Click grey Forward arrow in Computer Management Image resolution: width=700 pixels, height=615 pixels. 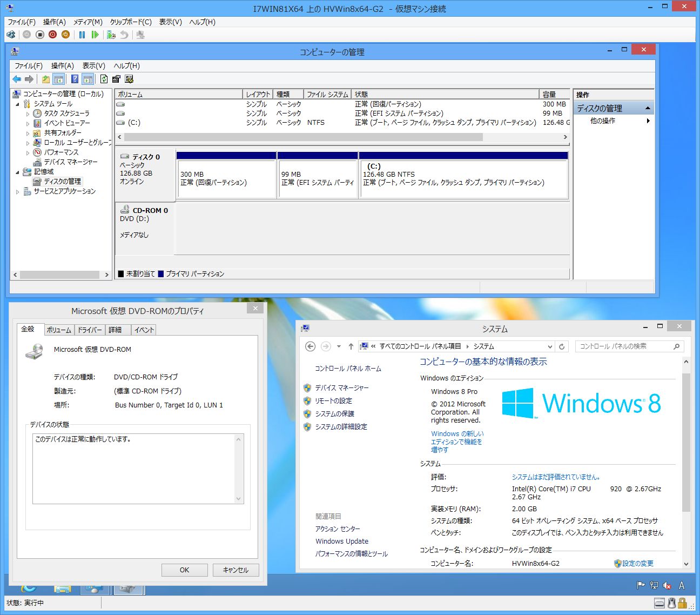29,79
